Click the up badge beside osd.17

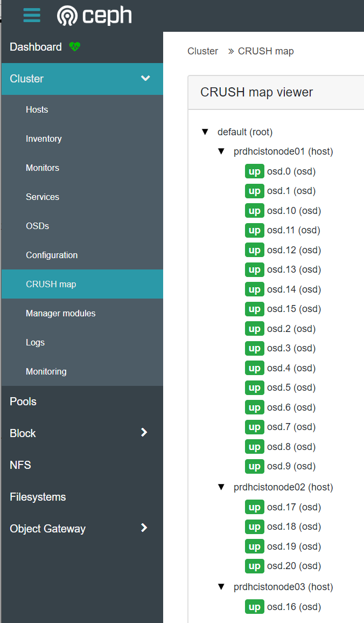point(255,507)
